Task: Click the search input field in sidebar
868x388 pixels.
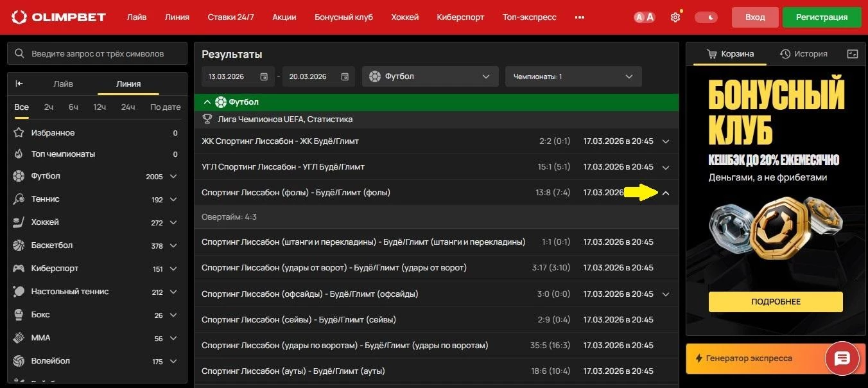Action: click(96, 53)
